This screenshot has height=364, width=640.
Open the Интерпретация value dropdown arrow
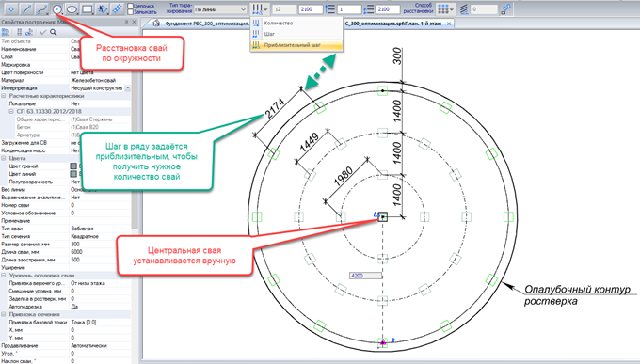click(x=128, y=88)
